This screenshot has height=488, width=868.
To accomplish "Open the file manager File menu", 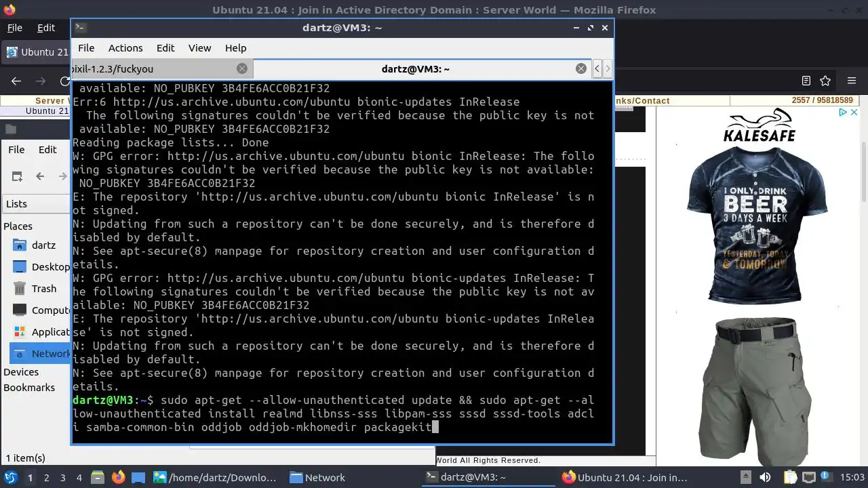I will (x=16, y=150).
